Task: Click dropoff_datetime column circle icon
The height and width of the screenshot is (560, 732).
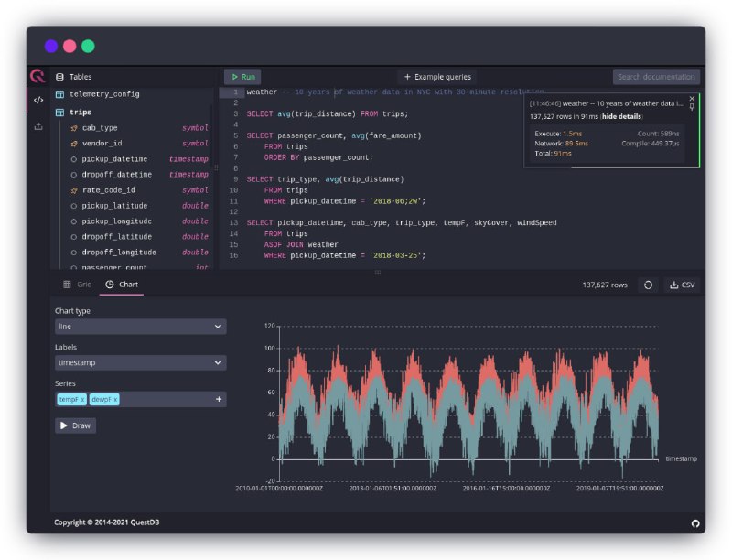Action: (74, 175)
